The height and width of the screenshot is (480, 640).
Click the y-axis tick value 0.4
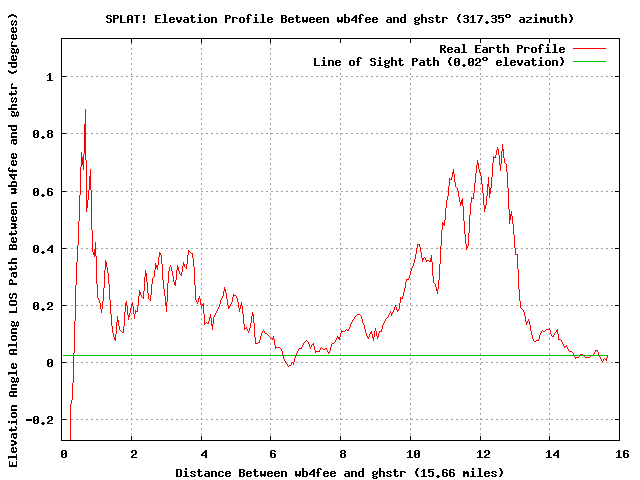(x=43, y=249)
